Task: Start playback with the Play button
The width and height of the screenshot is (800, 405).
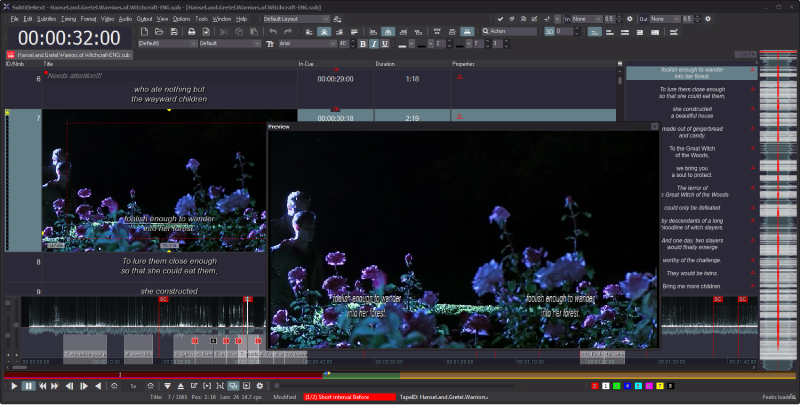Action: (x=14, y=386)
